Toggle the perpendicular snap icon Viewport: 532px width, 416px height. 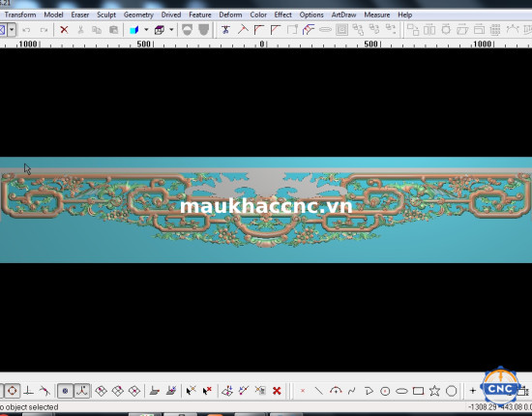28,391
